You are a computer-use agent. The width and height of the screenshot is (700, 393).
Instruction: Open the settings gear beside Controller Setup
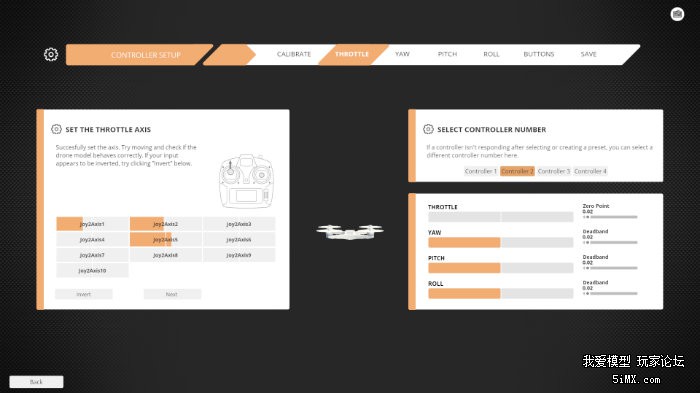(x=51, y=54)
